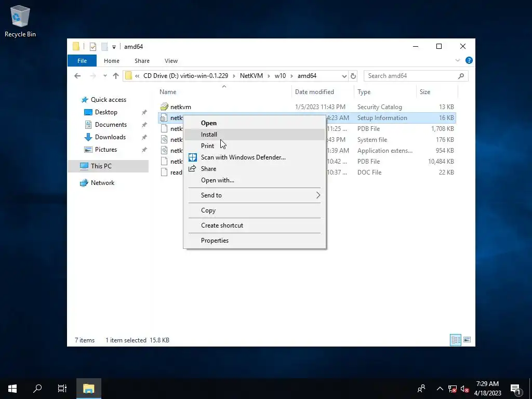Choose Properties in the context menu
Screen dimensions: 532x399
[x=255, y=241]
